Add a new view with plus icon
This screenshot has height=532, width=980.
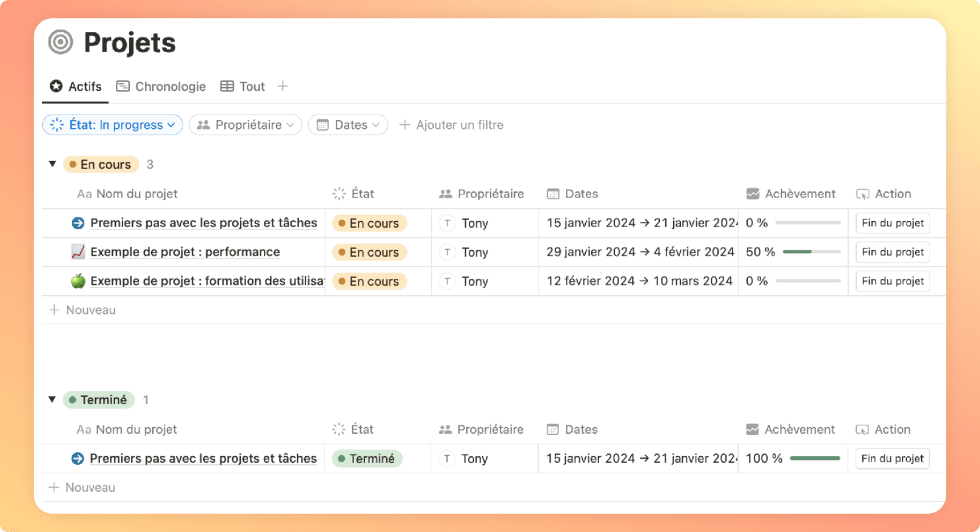[x=283, y=86]
